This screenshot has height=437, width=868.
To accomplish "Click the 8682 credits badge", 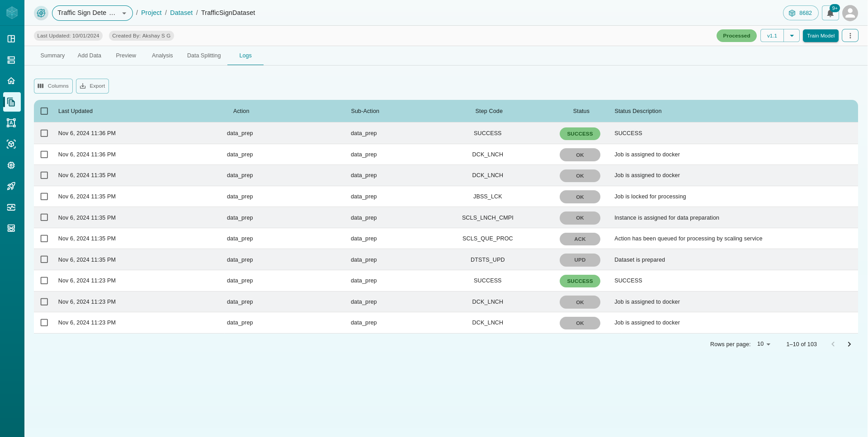I will coord(801,13).
